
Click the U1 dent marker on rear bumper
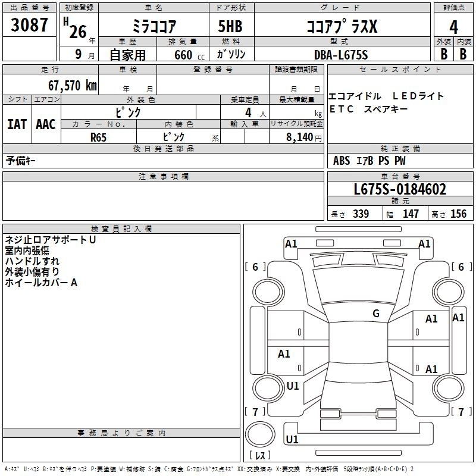292,440
